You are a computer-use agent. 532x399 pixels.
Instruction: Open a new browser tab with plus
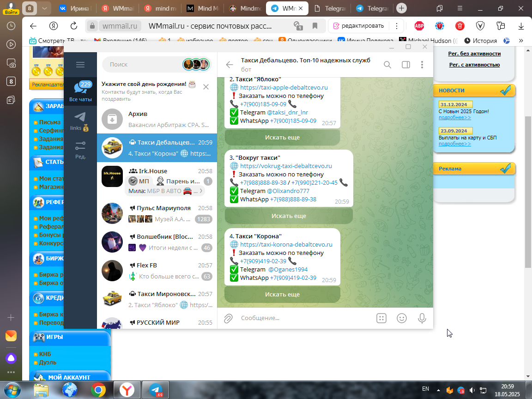pos(401,8)
